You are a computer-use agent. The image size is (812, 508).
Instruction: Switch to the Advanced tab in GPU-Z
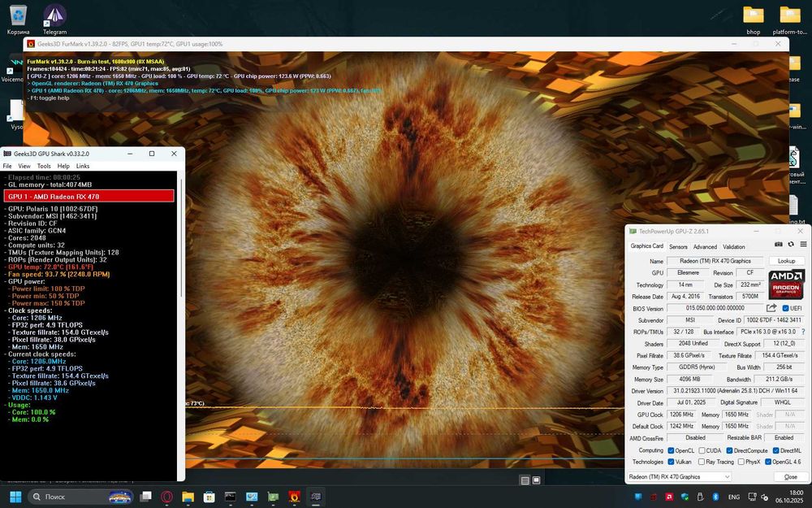704,246
